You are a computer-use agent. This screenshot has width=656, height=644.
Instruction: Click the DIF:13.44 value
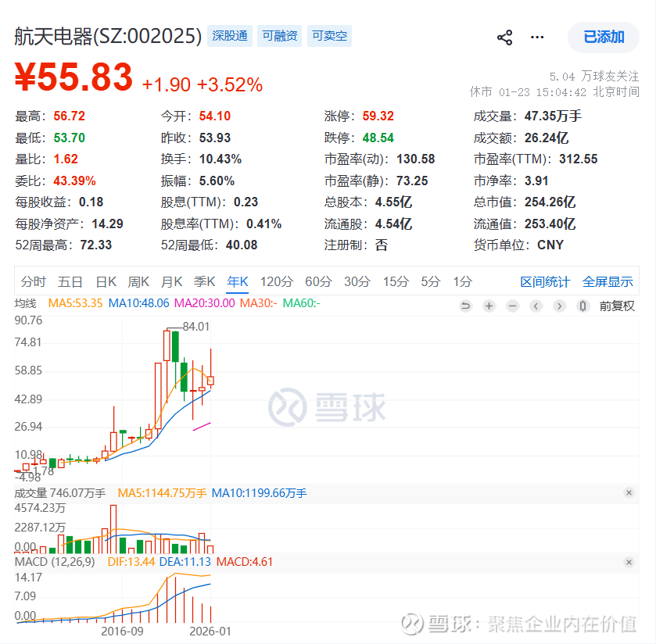point(131,562)
